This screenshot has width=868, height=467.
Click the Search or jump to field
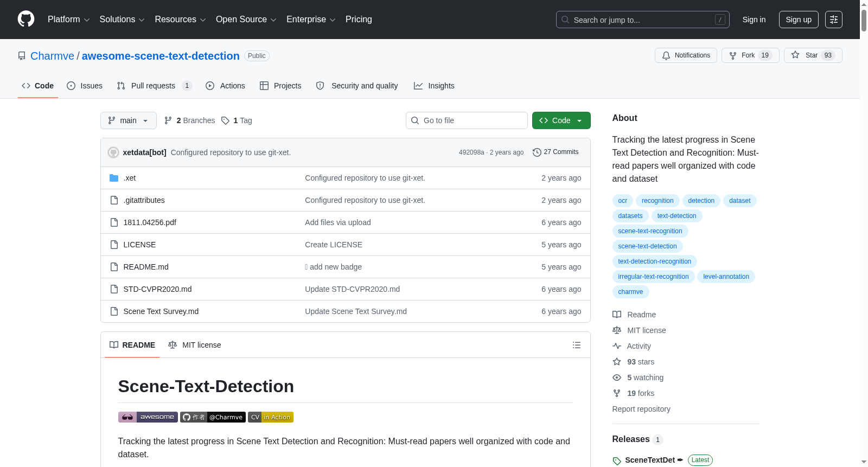click(x=643, y=20)
